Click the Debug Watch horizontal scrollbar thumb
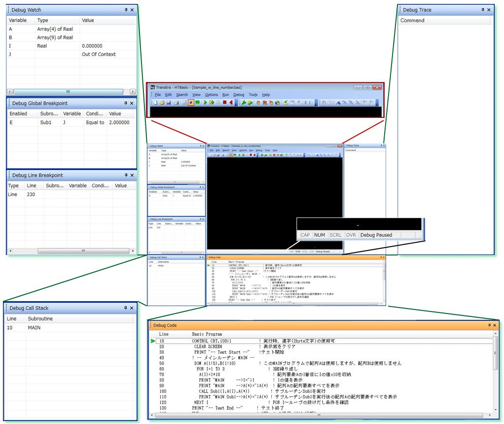 (68, 91)
